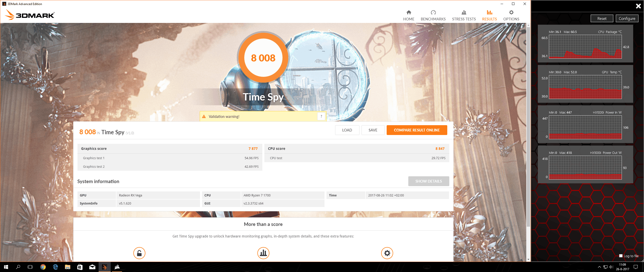Click the CPU Package temperature graph
Screen dimensions: 644x272
[x=585, y=47]
